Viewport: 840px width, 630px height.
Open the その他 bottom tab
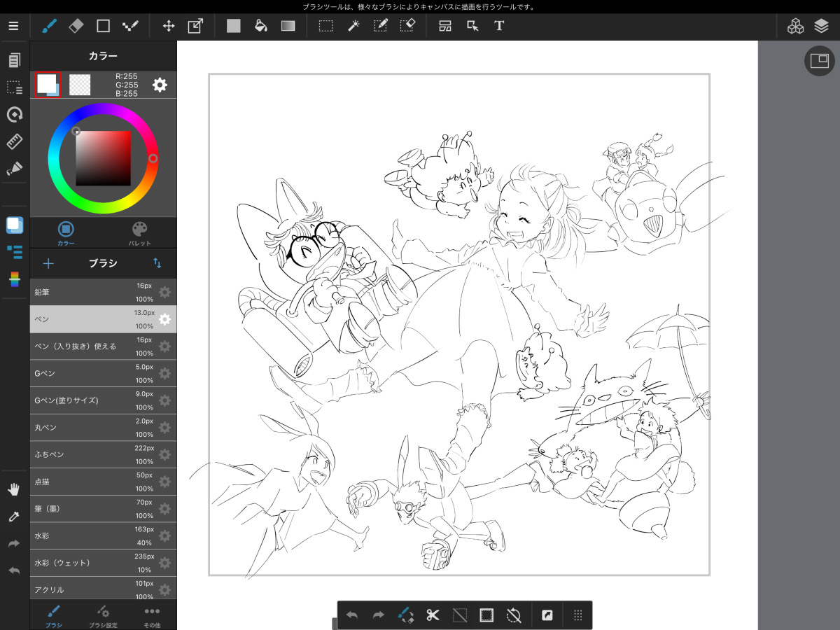pos(152,615)
